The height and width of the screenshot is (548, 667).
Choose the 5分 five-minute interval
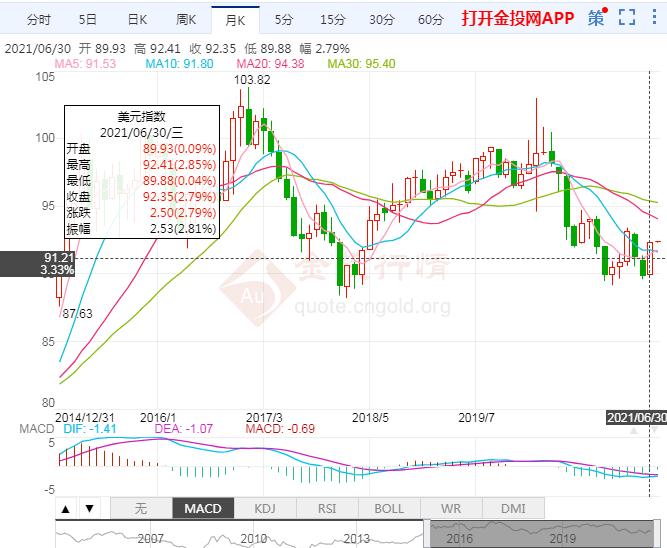coord(285,19)
